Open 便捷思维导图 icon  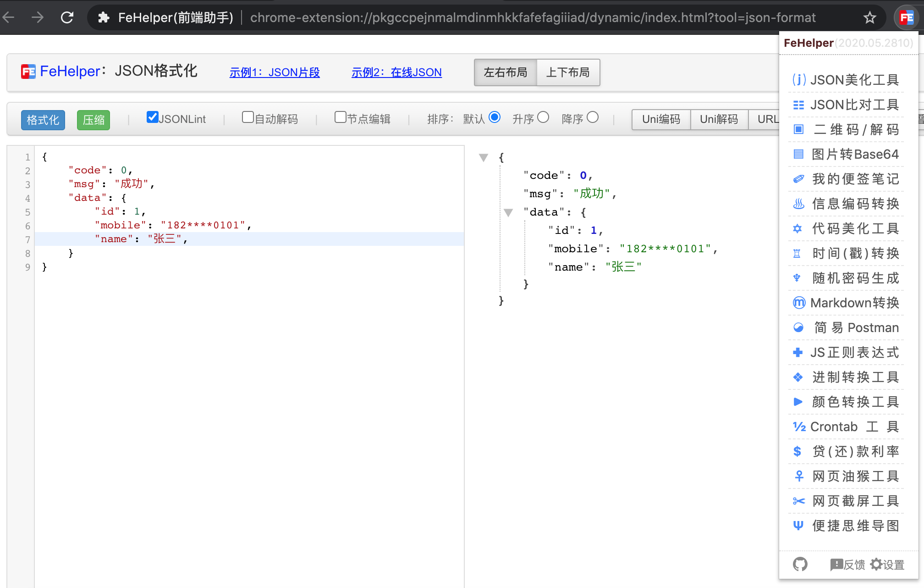(798, 526)
